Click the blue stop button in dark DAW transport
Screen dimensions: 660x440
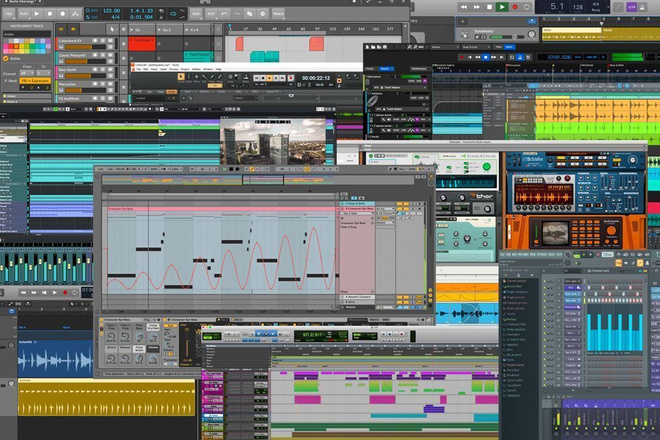click(x=486, y=57)
